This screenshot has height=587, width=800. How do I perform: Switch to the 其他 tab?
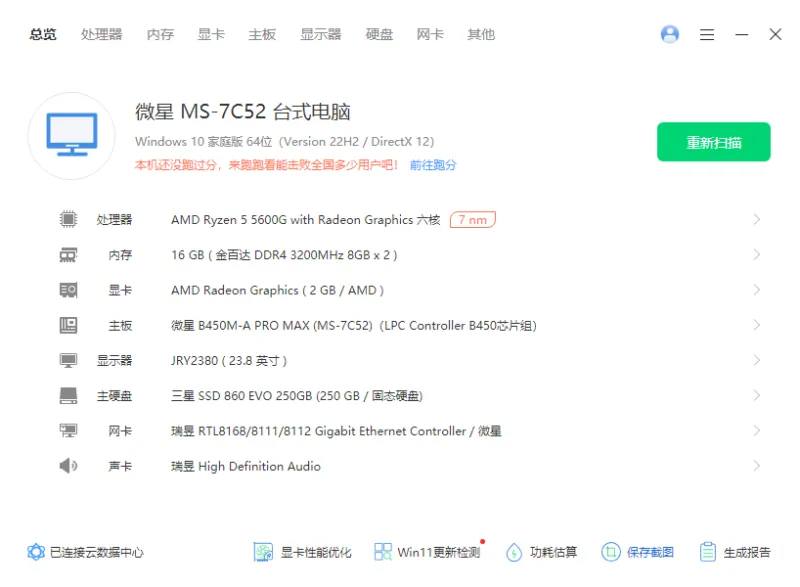click(x=481, y=34)
